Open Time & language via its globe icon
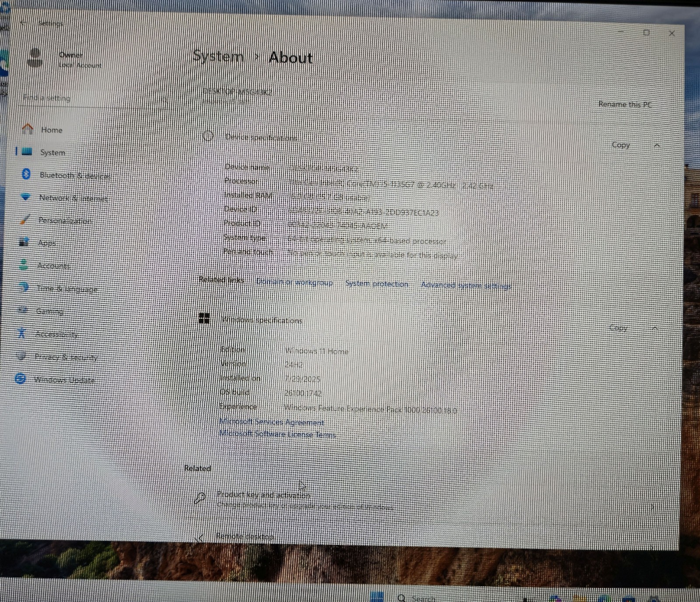This screenshot has height=602, width=700. (23, 287)
